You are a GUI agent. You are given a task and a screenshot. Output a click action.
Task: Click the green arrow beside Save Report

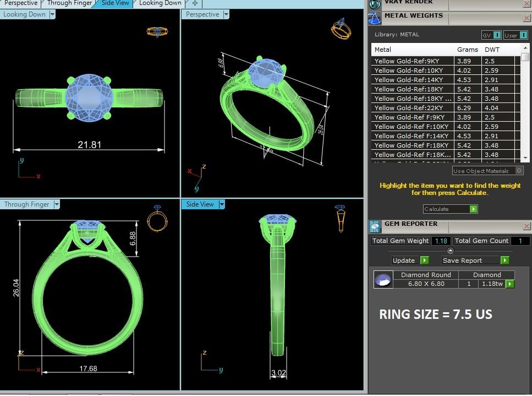click(504, 261)
